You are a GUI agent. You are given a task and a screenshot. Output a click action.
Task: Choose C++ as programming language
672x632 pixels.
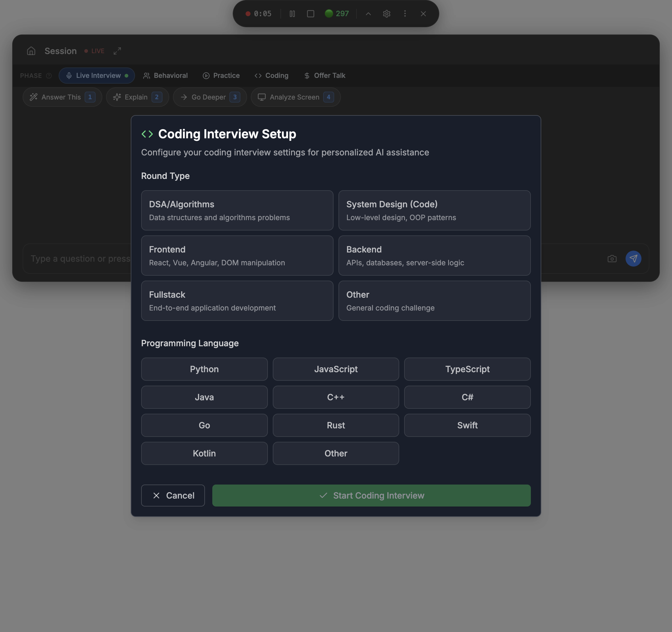(336, 397)
